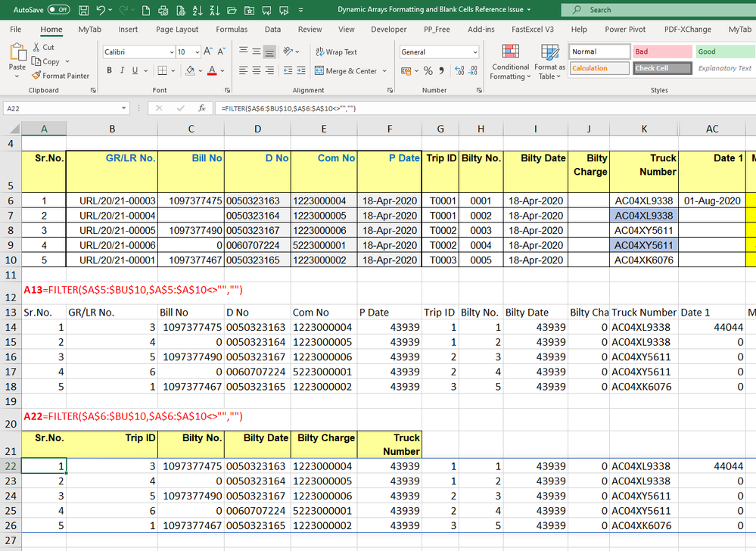Cut the selection with the scissors icon

coord(36,47)
